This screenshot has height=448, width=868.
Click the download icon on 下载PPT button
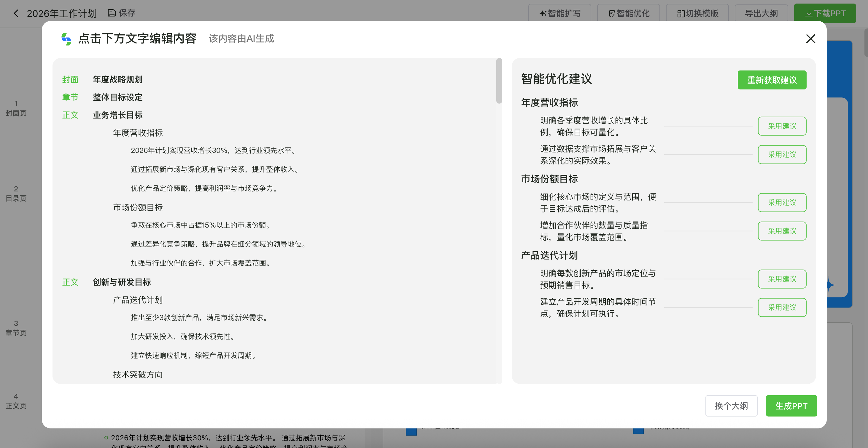coord(808,13)
